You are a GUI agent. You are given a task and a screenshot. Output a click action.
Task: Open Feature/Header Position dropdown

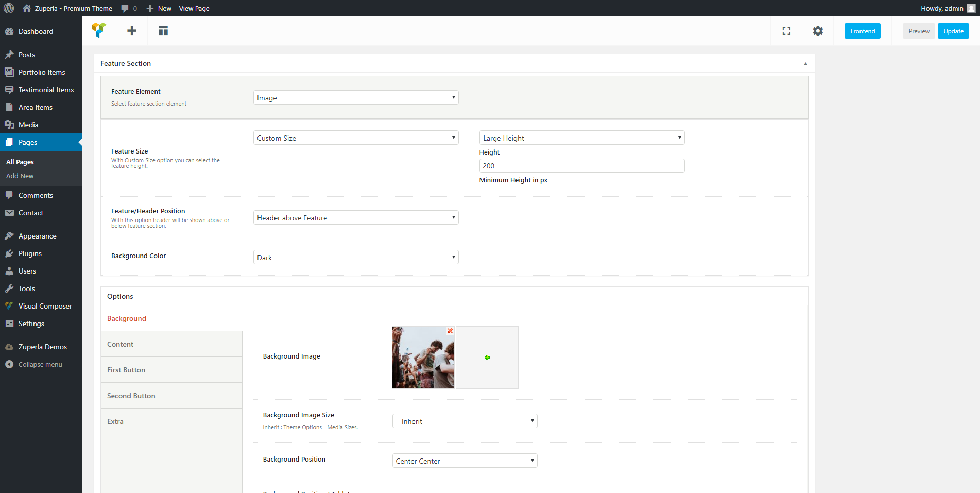point(356,217)
